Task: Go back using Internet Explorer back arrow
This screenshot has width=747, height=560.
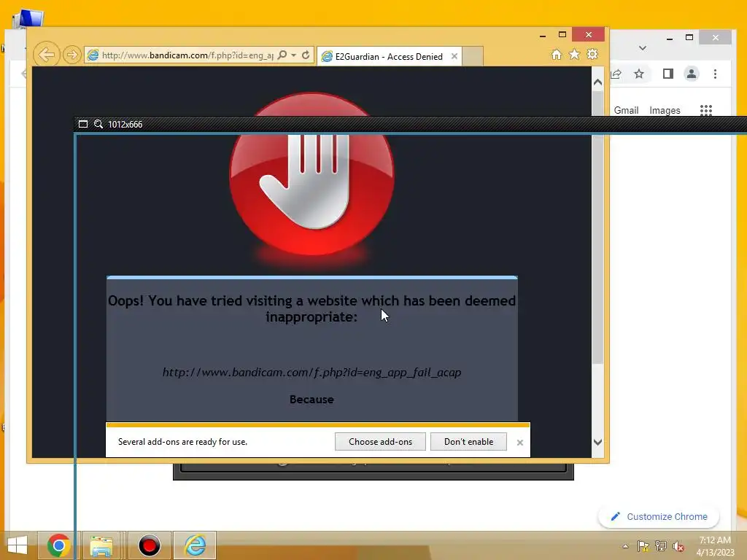Action: point(47,55)
